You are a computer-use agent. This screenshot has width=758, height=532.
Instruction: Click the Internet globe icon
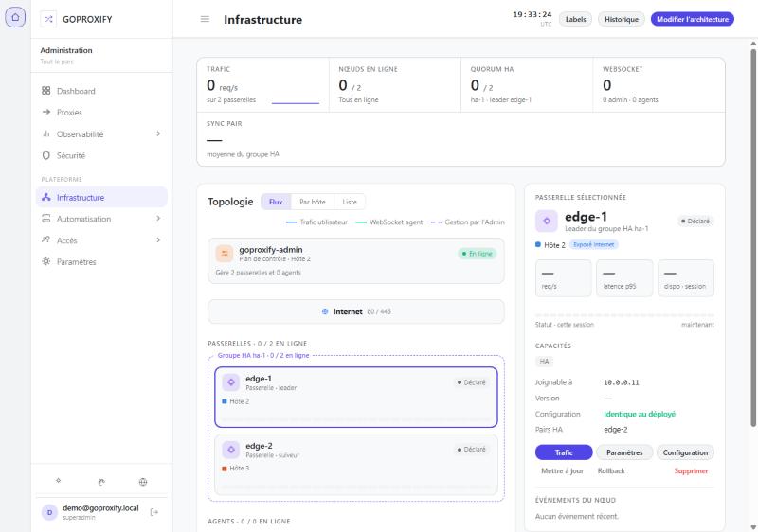click(x=325, y=311)
